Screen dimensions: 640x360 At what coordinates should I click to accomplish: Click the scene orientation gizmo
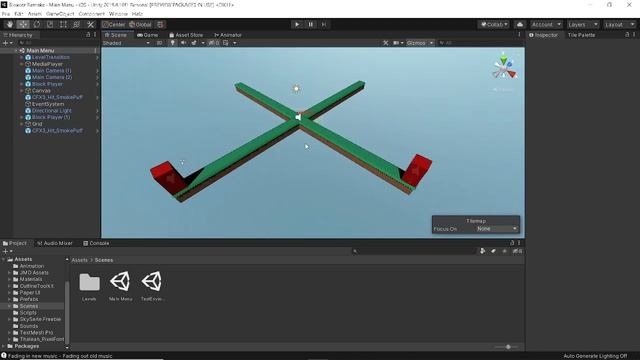[504, 68]
